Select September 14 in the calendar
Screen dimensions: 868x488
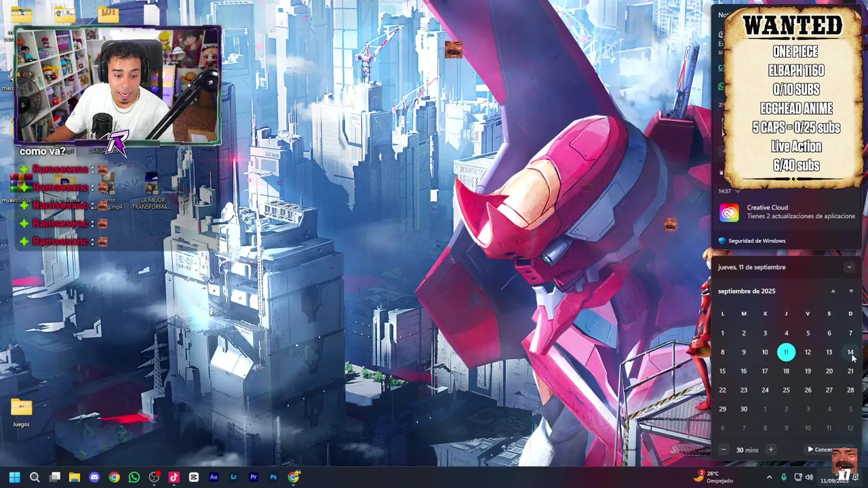click(850, 352)
